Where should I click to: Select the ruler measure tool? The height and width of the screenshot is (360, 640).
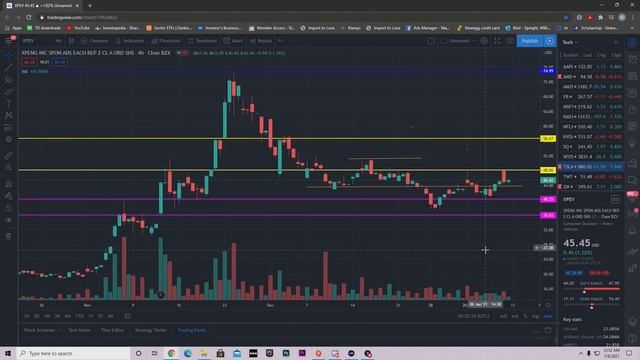point(9,156)
